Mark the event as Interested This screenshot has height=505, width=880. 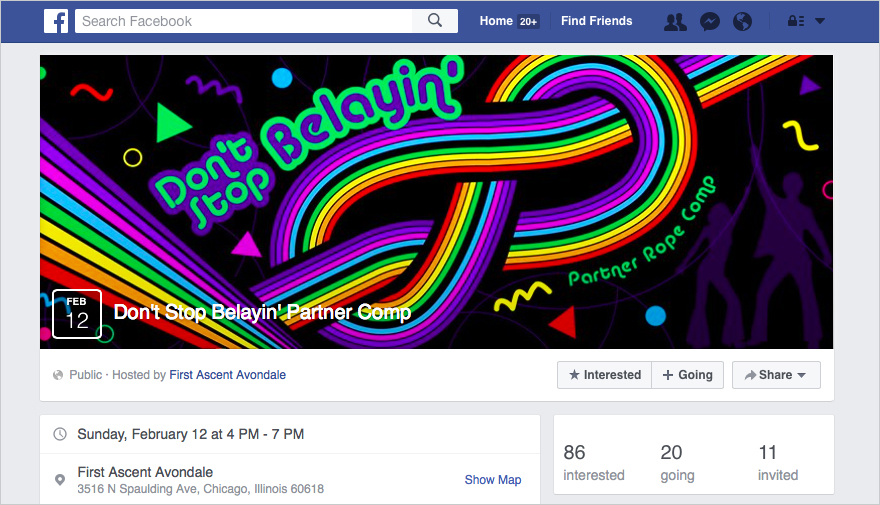click(x=604, y=375)
